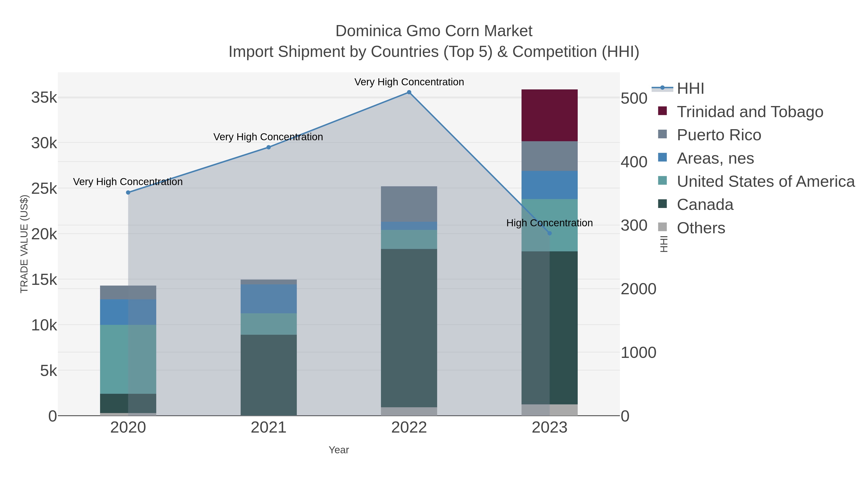Click the Areas, nes 2021 bar segment
Screen dimensions: 868x488
(x=269, y=299)
